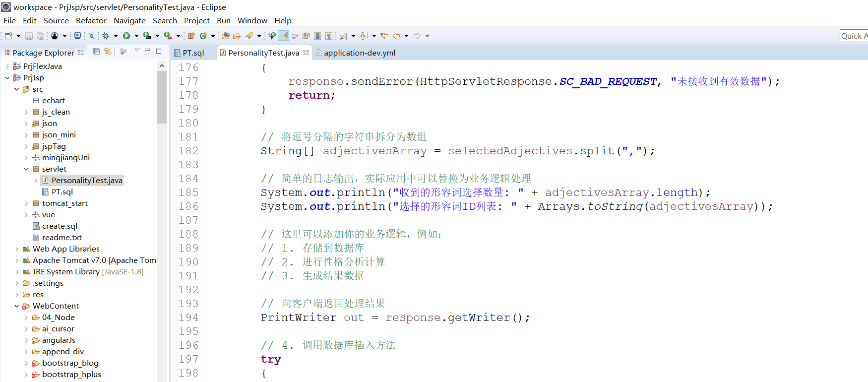Click the New Java Class icon
The width and height of the screenshot is (868, 382).
203,36
